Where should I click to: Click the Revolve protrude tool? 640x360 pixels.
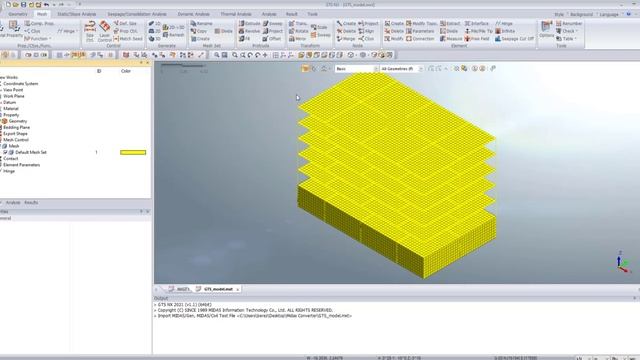point(249,31)
